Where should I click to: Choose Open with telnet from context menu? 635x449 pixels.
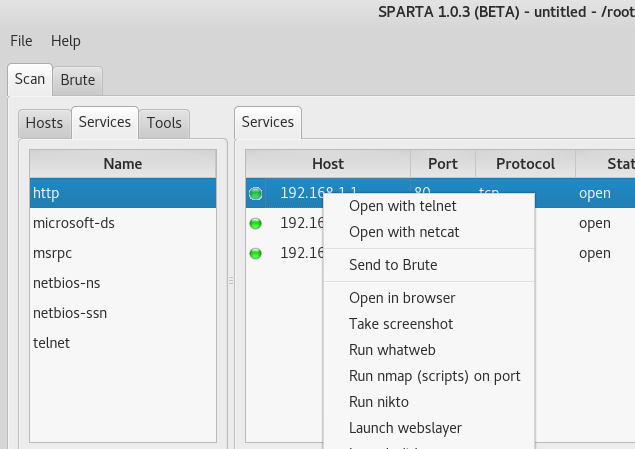pos(429,206)
